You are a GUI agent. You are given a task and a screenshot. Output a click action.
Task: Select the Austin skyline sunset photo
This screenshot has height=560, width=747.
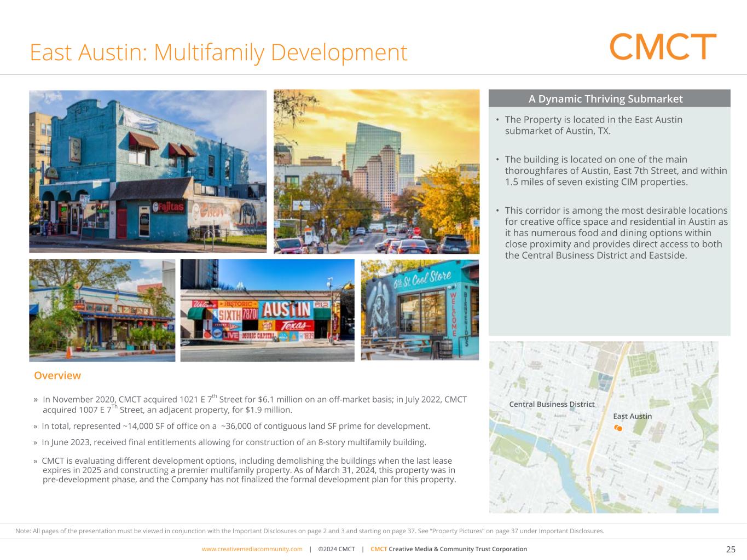point(377,171)
